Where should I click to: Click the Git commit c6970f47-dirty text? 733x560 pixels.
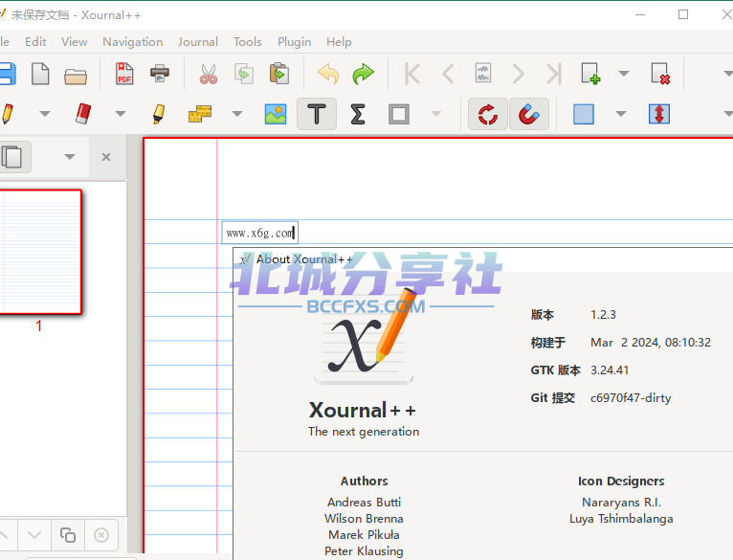click(x=631, y=397)
